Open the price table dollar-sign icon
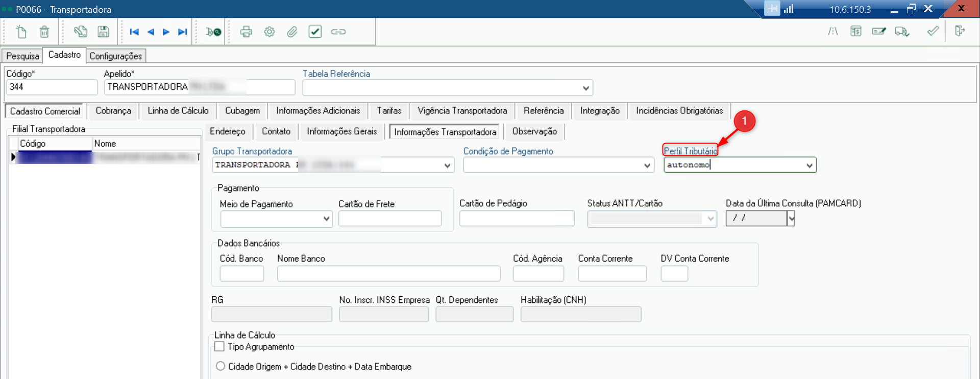The image size is (980, 379). point(856,32)
